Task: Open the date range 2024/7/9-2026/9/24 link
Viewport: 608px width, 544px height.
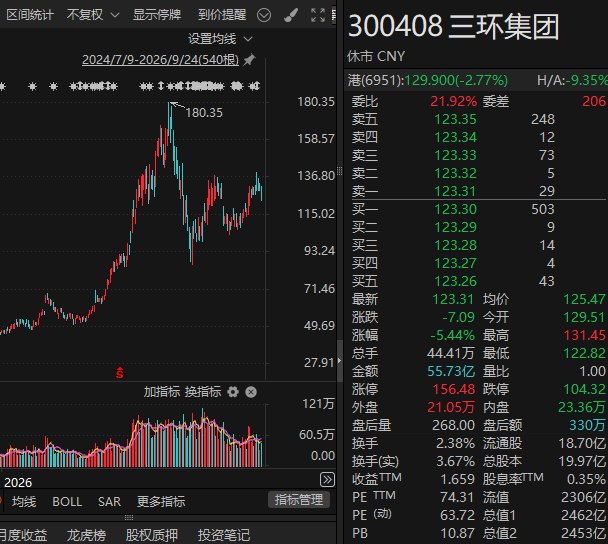Action: 160,60
